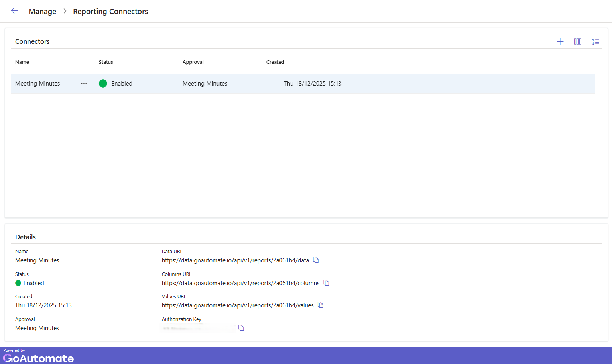The height and width of the screenshot is (364, 612).
Task: Copy the Data URL to clipboard
Action: [x=316, y=260]
